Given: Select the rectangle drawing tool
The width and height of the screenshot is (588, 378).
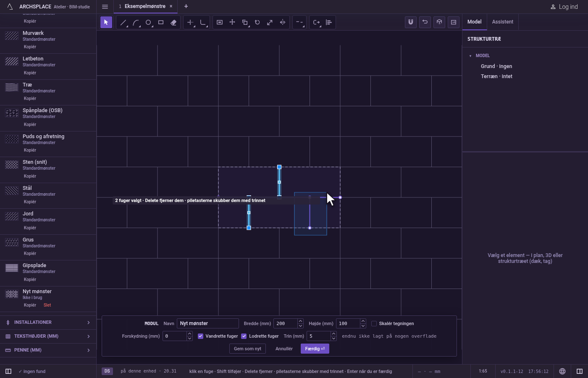Looking at the screenshot, I should [161, 22].
